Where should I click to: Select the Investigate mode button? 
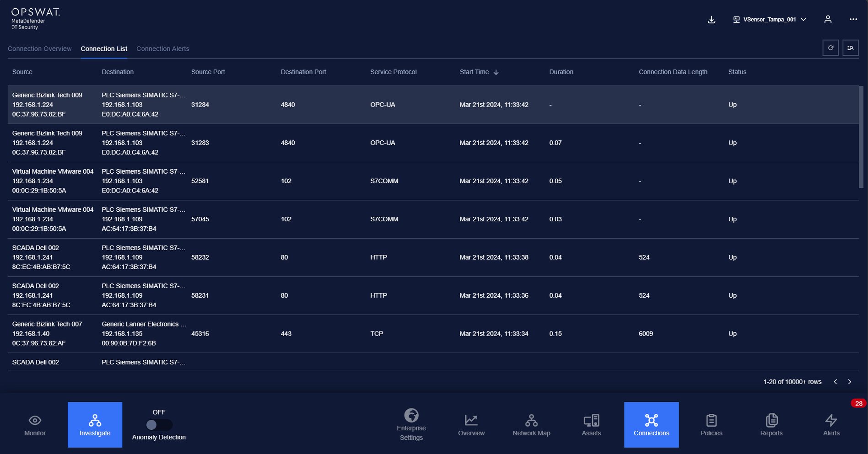95,425
